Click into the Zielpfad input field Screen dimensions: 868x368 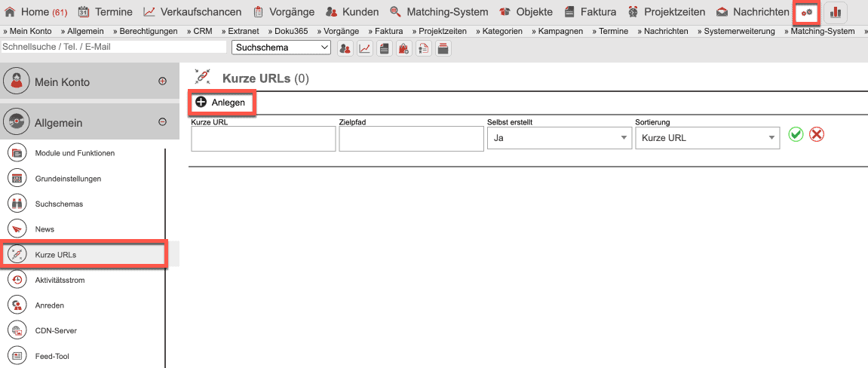(411, 139)
